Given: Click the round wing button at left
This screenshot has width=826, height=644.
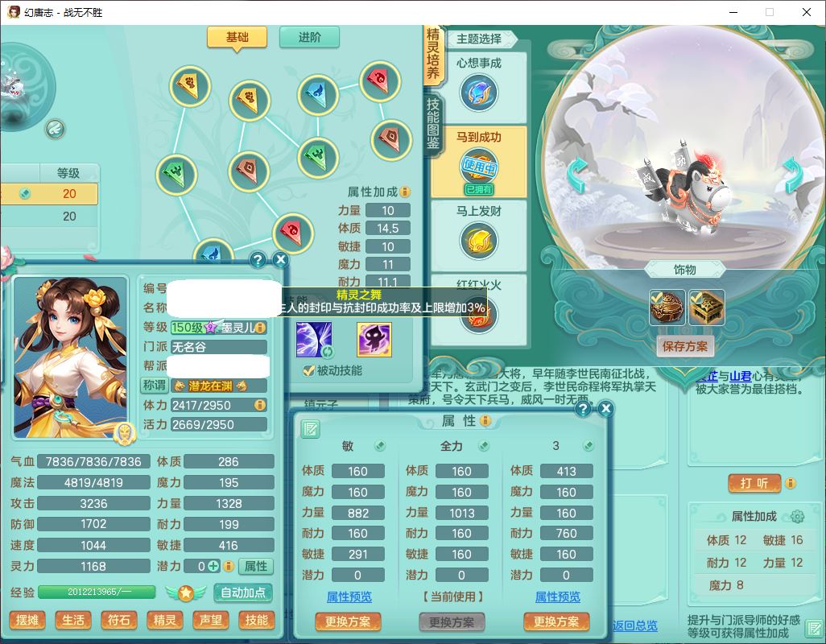Looking at the screenshot, I should (x=56, y=129).
